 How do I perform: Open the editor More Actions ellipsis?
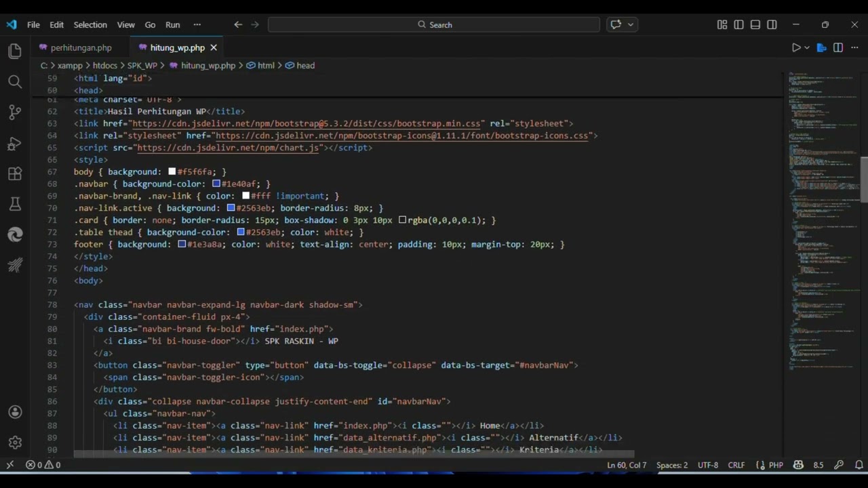[854, 47]
